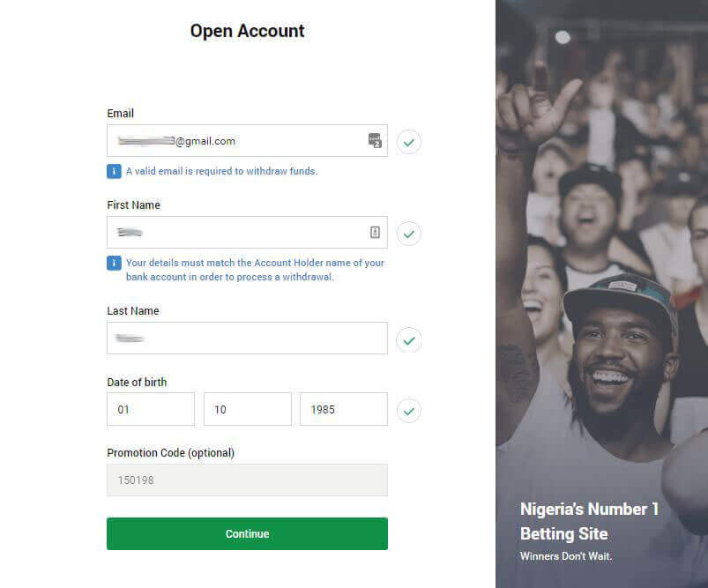Click the checkmark icon next to Date of birth
708x588 pixels.
pos(409,410)
